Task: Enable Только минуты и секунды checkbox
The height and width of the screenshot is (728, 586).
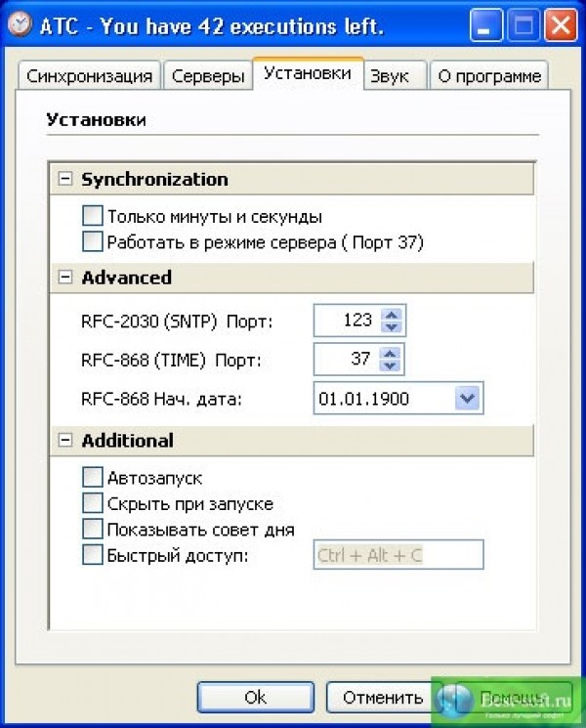Action: click(x=93, y=216)
